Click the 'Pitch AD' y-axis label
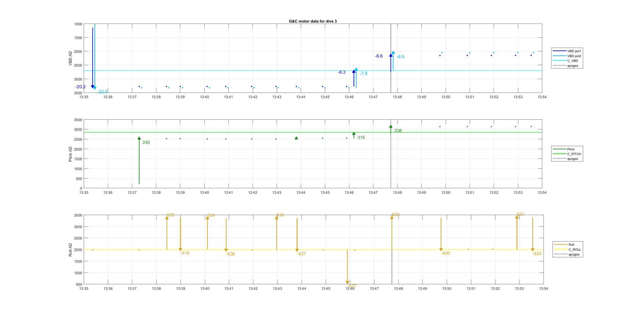 70,154
